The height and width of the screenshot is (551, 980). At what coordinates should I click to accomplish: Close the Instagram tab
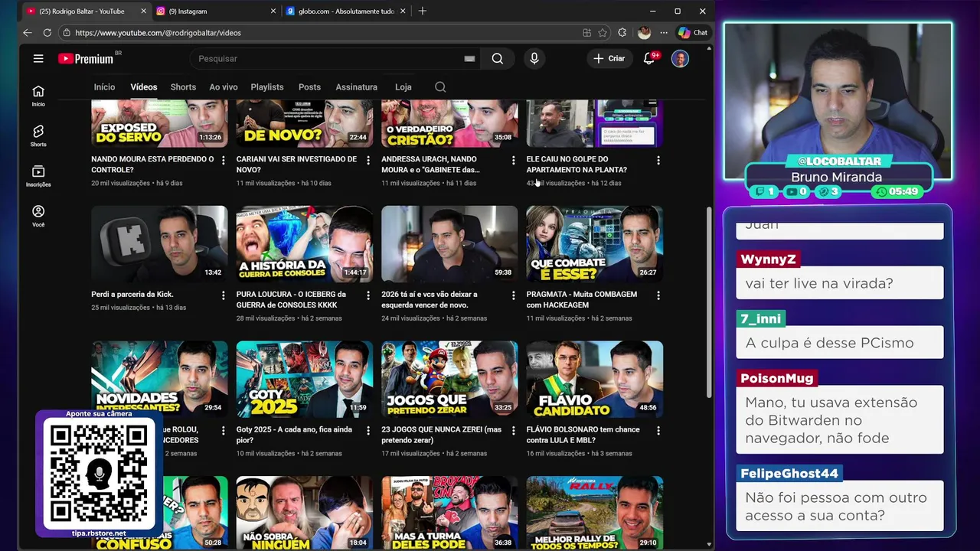[x=273, y=11]
